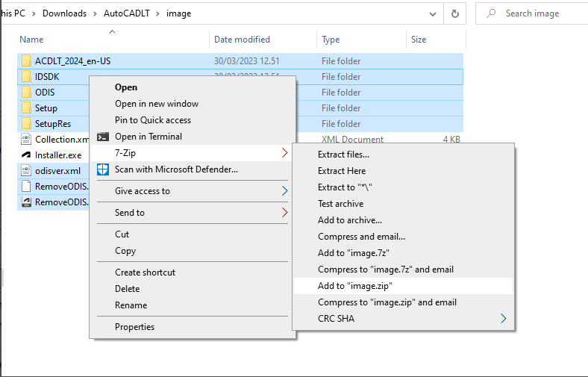
Task: Sort by the Type column header
Action: point(331,40)
